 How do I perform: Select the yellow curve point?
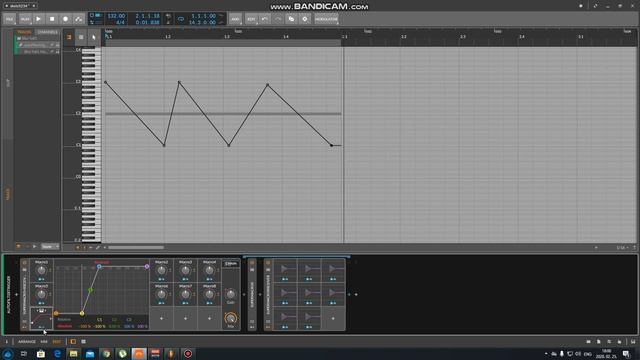click(82, 313)
